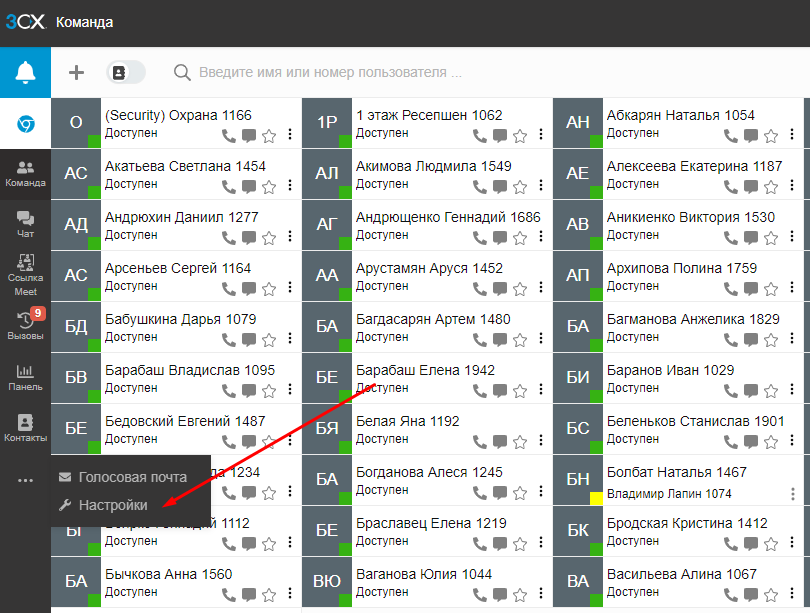
Task: Select Настройки from the popup menu
Action: [x=113, y=506]
